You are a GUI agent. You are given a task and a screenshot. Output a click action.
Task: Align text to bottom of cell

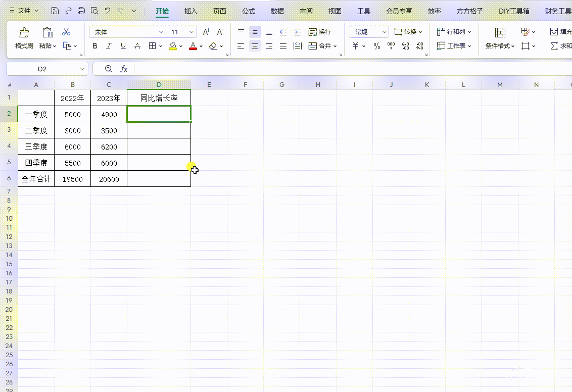click(x=269, y=32)
